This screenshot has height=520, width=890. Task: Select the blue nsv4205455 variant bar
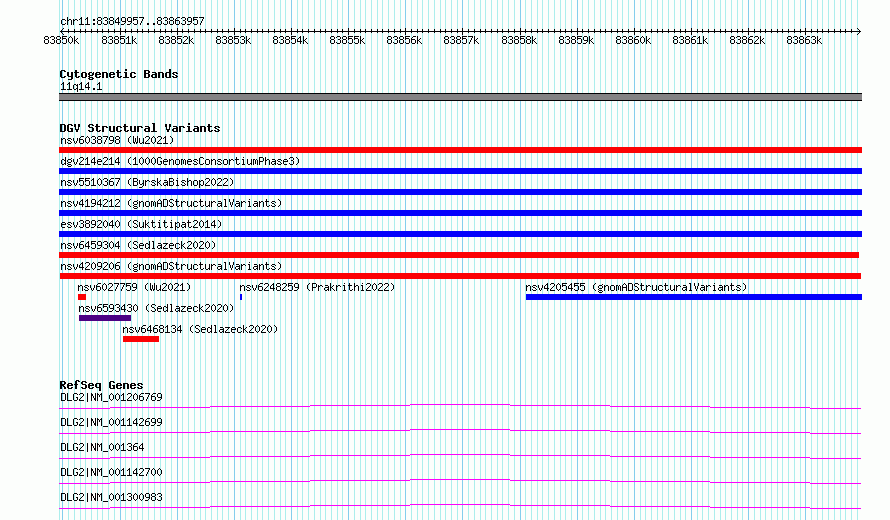tap(694, 297)
